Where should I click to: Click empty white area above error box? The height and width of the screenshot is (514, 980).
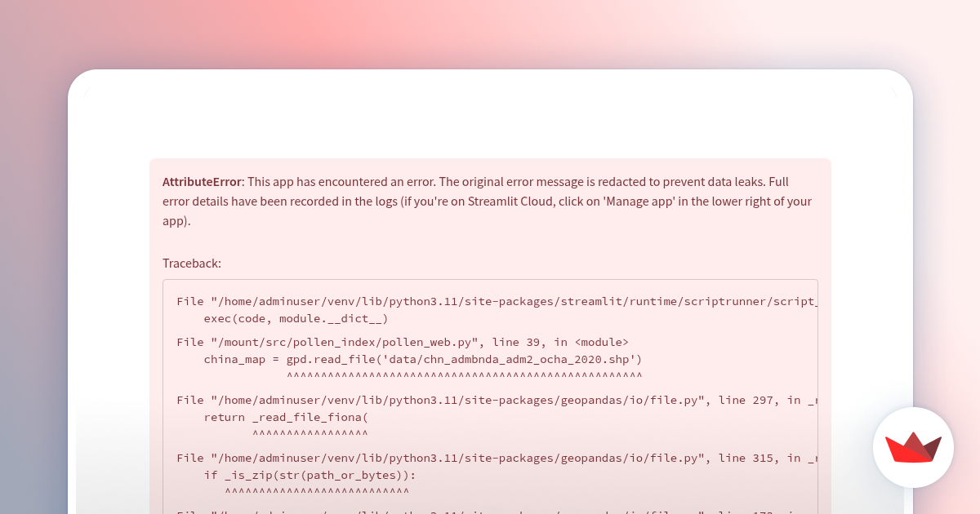[x=490, y=122]
